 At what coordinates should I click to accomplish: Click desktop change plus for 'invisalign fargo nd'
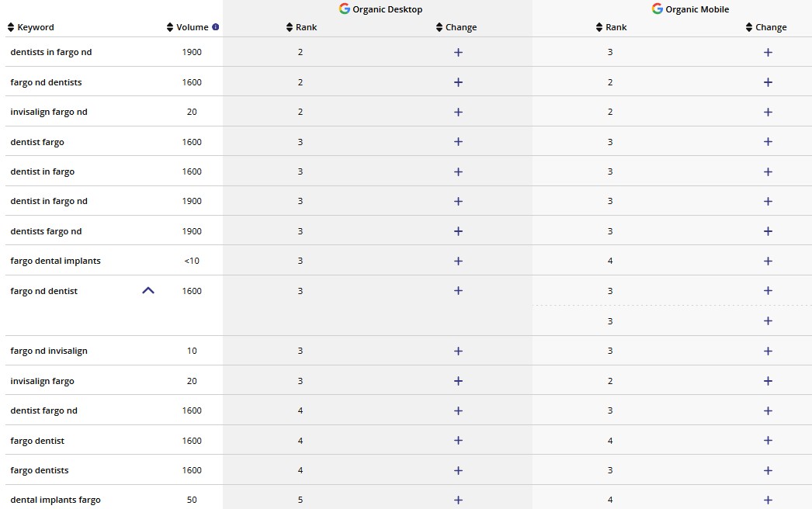point(458,112)
